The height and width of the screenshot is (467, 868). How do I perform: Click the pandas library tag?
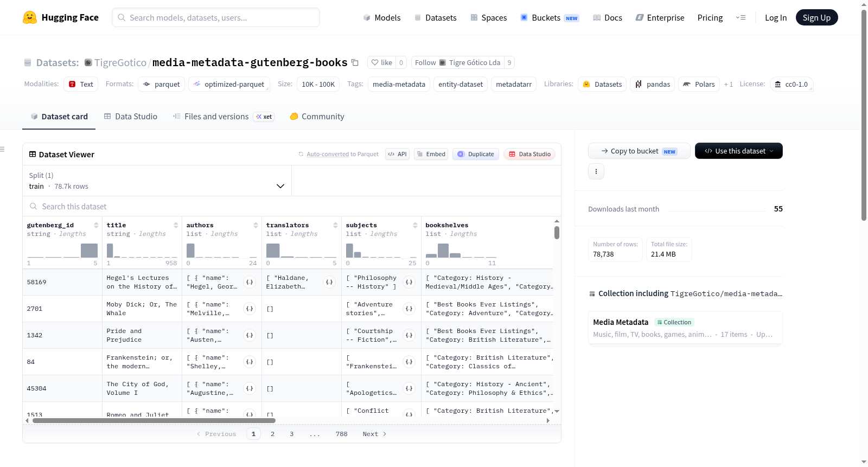(x=653, y=84)
